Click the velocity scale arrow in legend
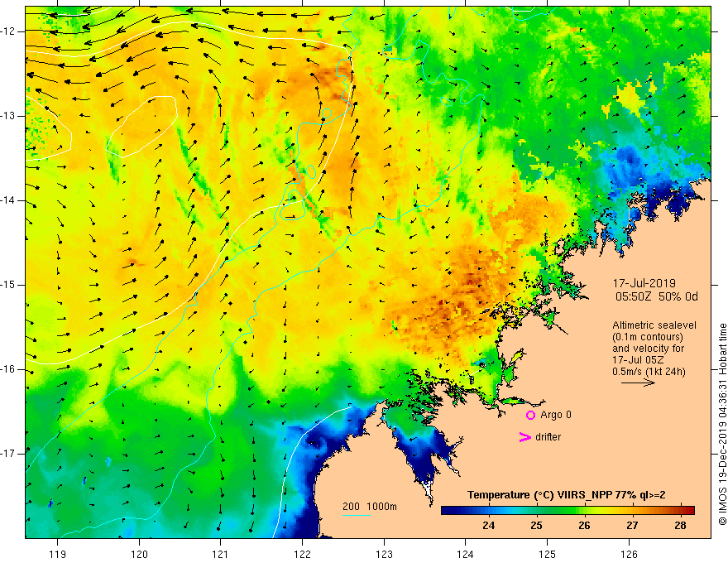This screenshot has height=563, width=728. click(638, 383)
